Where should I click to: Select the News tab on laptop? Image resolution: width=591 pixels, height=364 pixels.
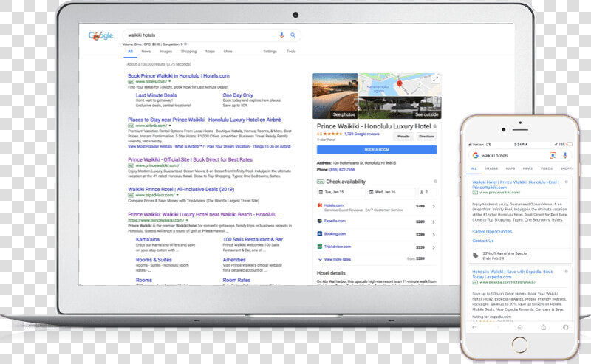146,52
